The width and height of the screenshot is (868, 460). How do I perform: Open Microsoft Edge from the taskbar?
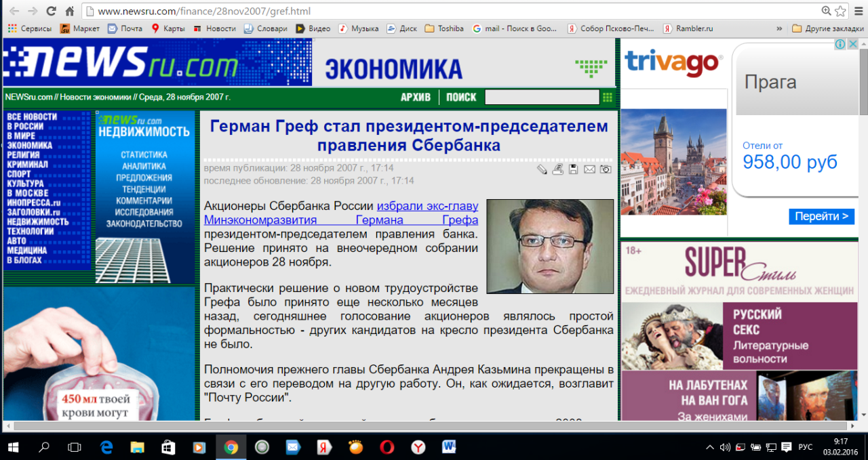point(106,447)
